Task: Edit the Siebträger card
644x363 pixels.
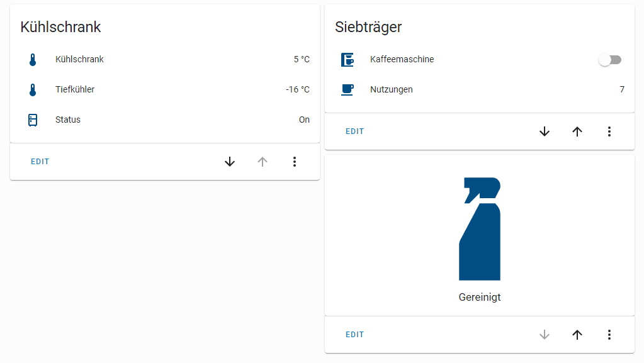Action: pos(355,131)
